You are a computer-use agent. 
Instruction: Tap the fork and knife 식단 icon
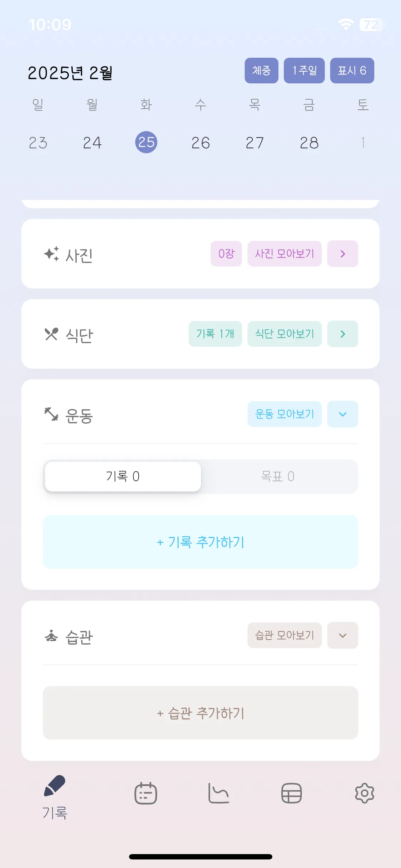[x=51, y=334]
